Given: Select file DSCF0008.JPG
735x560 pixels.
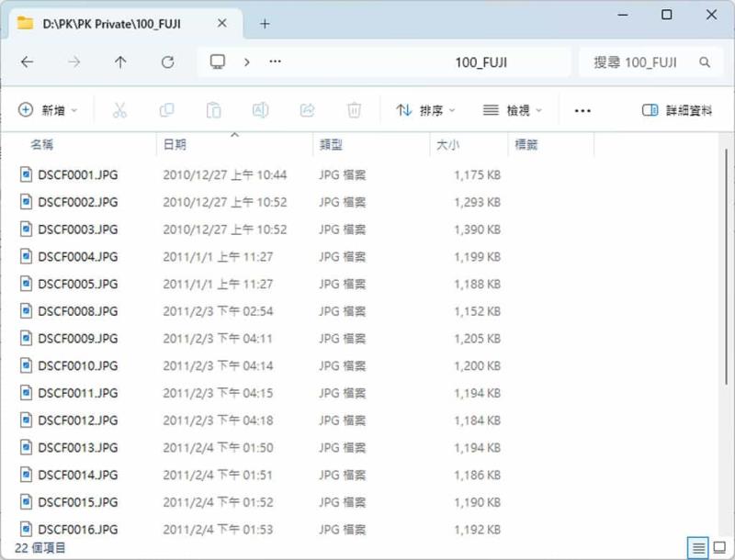Looking at the screenshot, I should coord(78,311).
